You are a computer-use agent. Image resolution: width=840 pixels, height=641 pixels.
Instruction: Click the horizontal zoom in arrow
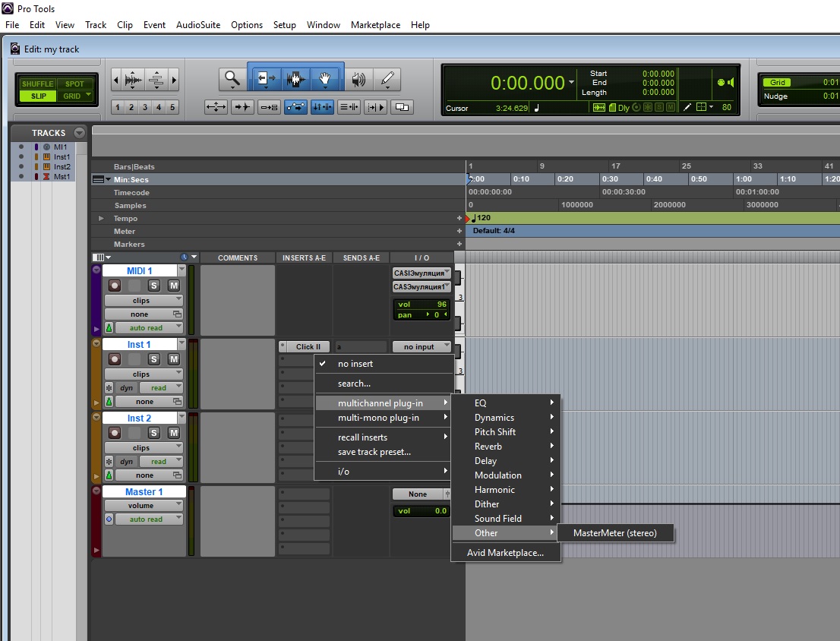174,81
